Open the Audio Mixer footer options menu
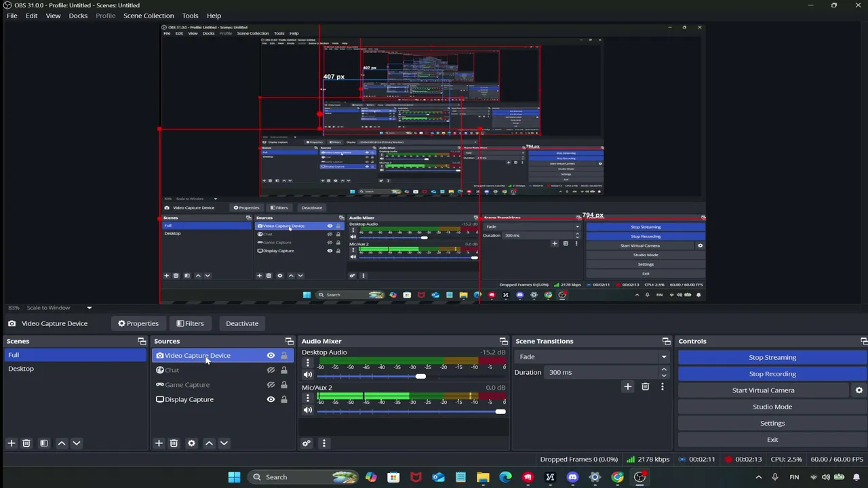Image resolution: width=868 pixels, height=488 pixels. [324, 443]
